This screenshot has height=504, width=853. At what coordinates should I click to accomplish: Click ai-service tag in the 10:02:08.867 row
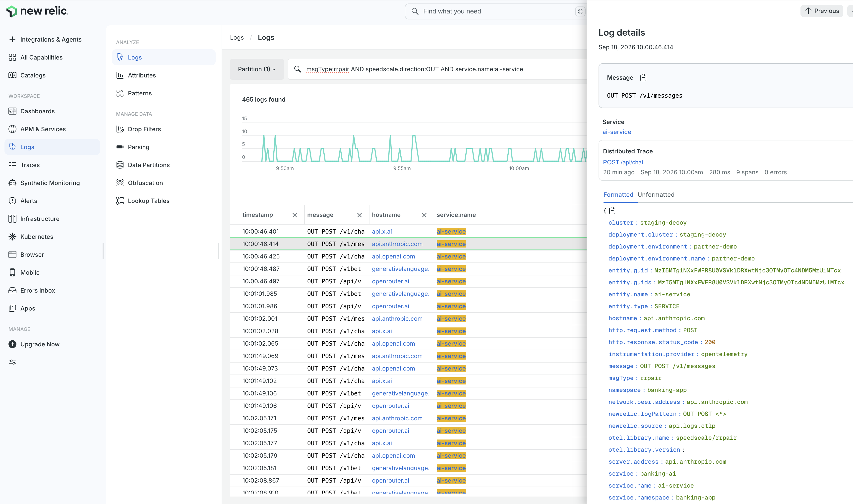(451, 481)
